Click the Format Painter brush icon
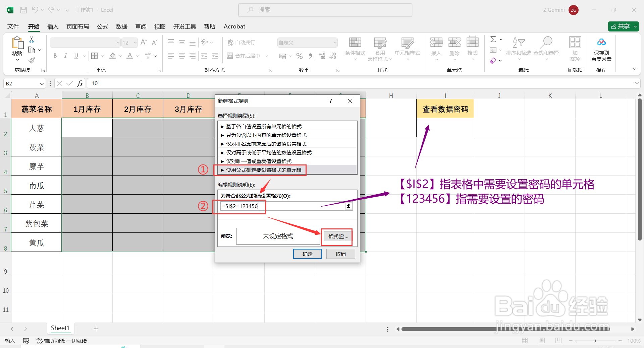The height and width of the screenshot is (348, 644). pyautogui.click(x=32, y=60)
